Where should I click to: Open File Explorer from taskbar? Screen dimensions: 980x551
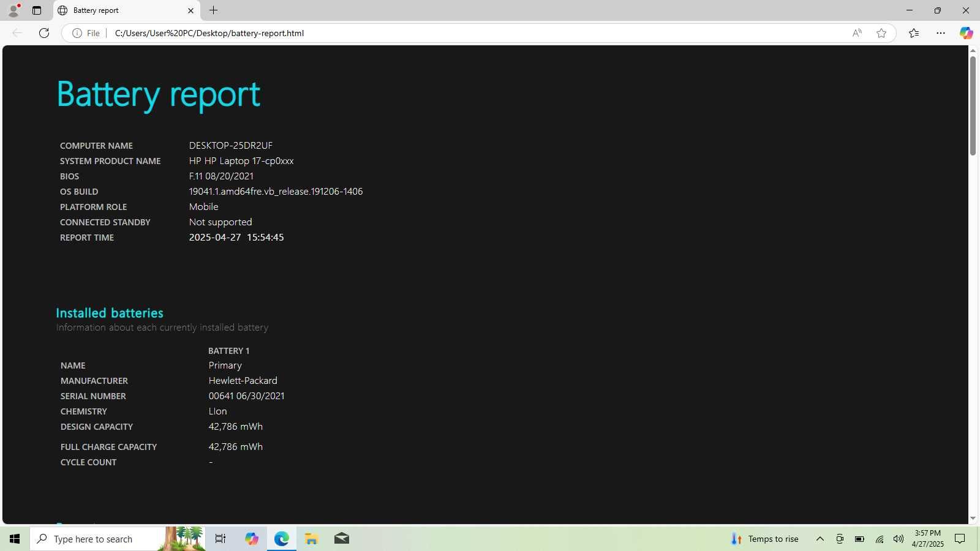(x=311, y=539)
